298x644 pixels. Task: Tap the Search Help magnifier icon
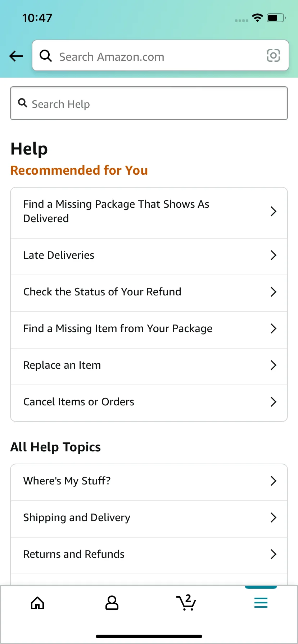tap(23, 103)
